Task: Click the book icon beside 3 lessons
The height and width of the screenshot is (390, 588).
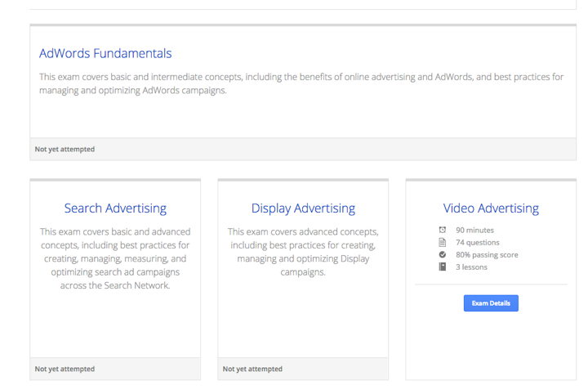Action: point(443,267)
